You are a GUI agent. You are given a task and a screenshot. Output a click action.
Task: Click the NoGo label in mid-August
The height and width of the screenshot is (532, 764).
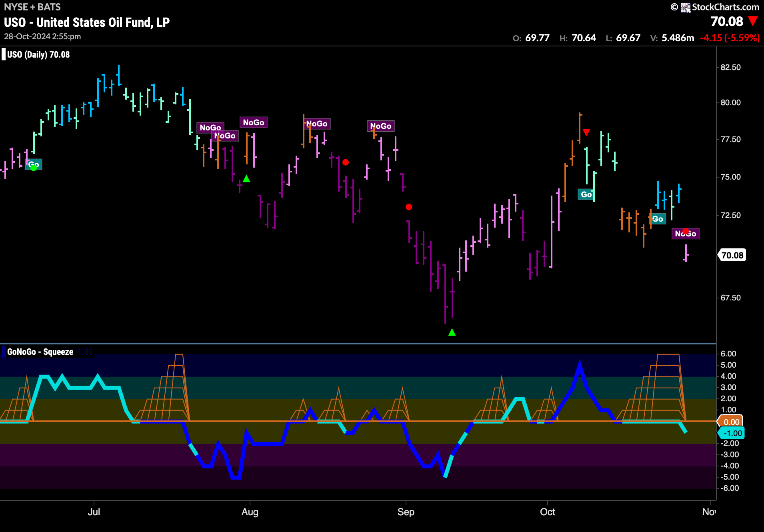point(317,124)
